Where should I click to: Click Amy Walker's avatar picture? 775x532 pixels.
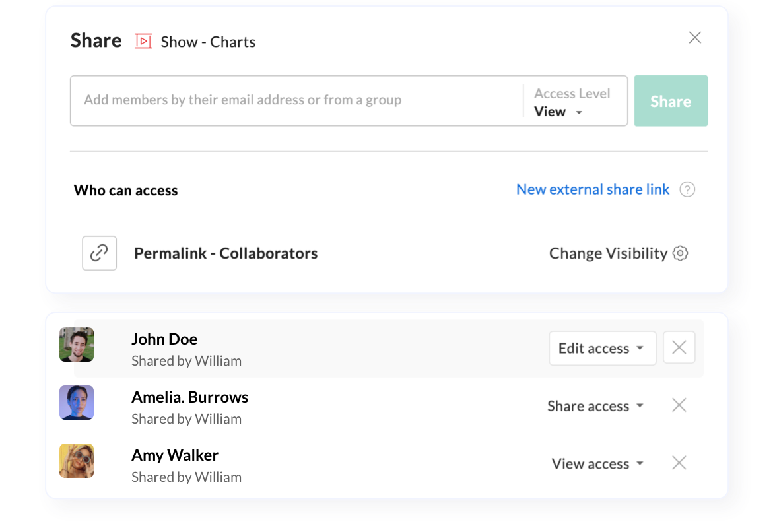pyautogui.click(x=77, y=461)
